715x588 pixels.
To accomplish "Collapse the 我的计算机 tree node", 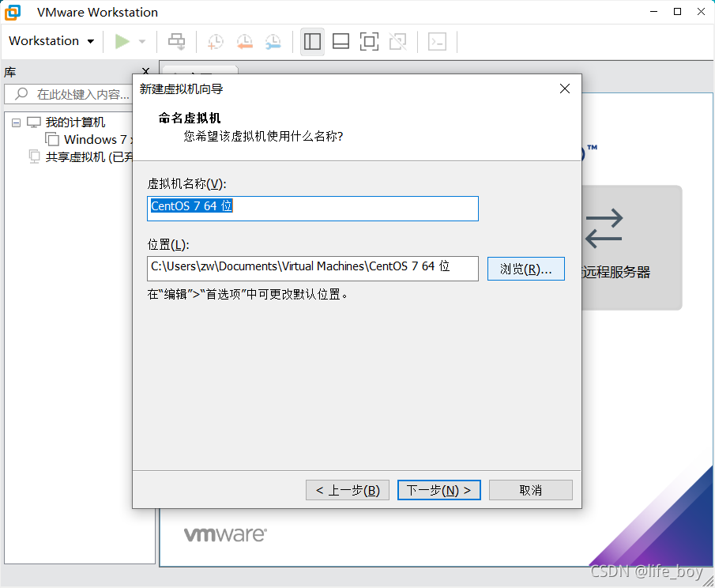I will 16,122.
